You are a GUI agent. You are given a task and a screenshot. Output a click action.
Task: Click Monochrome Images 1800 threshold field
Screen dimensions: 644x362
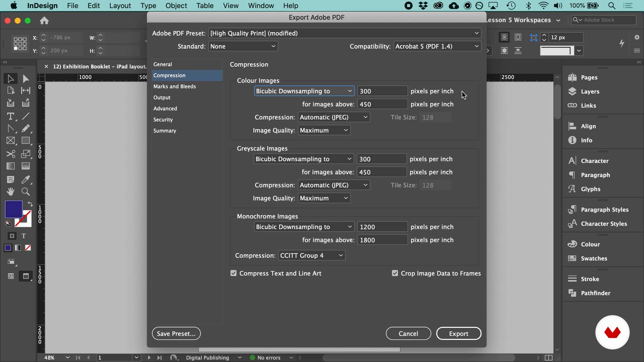[382, 240]
